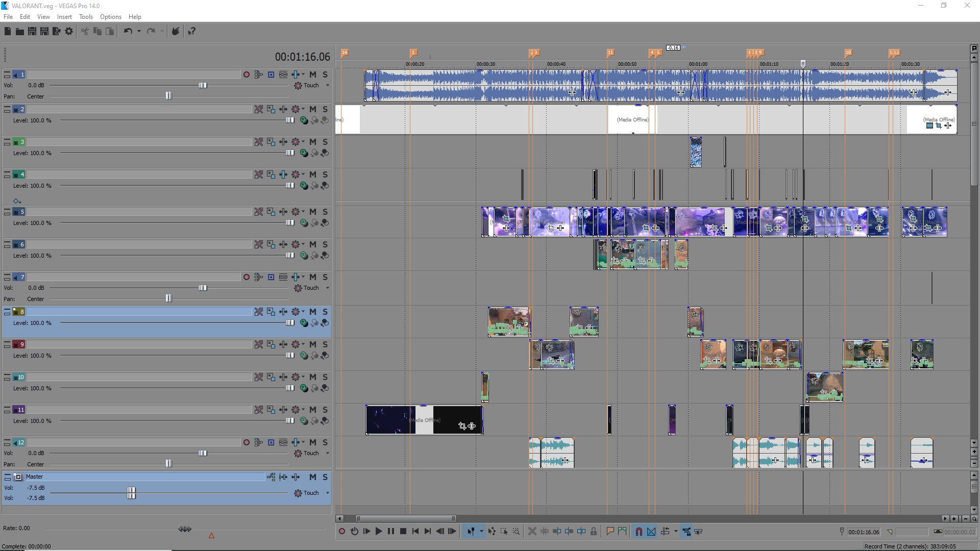This screenshot has height=551, width=980.
Task: Open project Properties gear icon
Action: click(x=69, y=32)
